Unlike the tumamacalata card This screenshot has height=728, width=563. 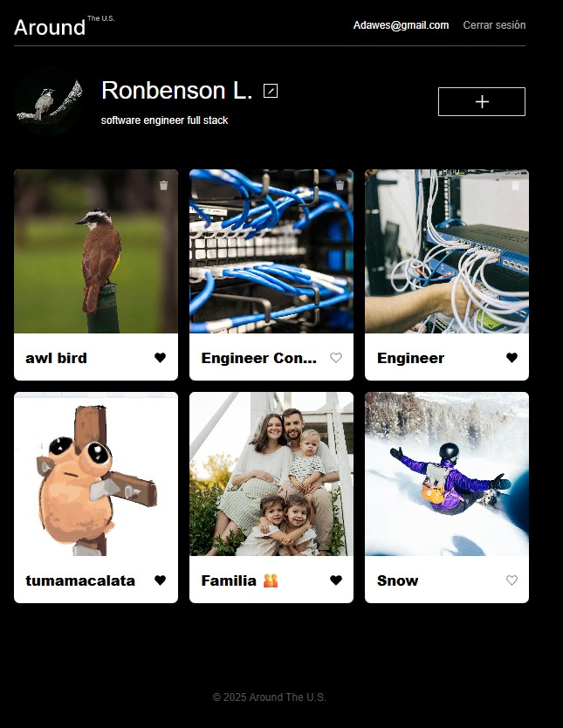[x=160, y=580]
